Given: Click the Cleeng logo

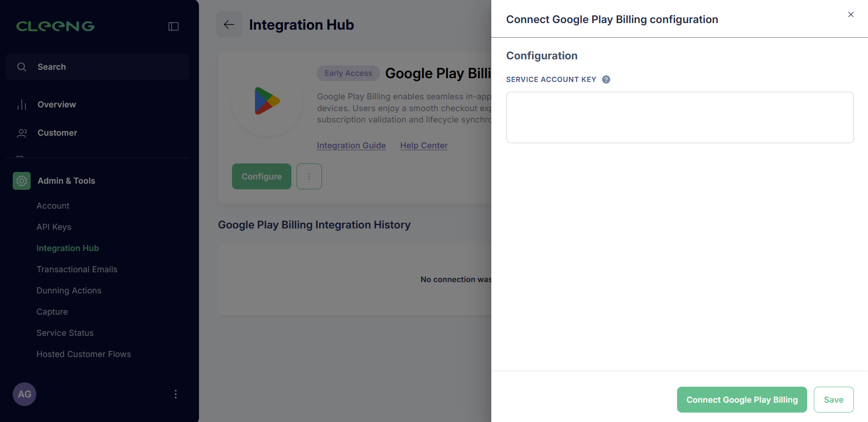Looking at the screenshot, I should tap(56, 26).
